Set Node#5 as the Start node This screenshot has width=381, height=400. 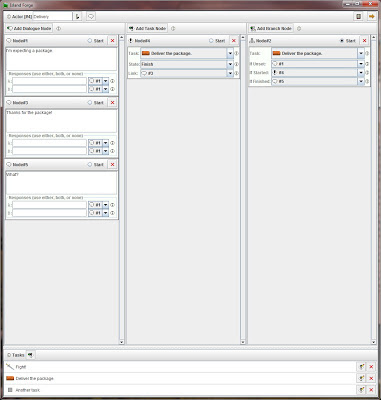(x=95, y=165)
